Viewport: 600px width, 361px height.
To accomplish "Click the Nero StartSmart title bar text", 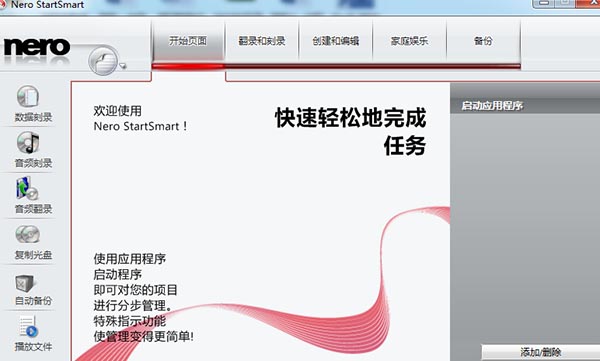I will pyautogui.click(x=47, y=5).
